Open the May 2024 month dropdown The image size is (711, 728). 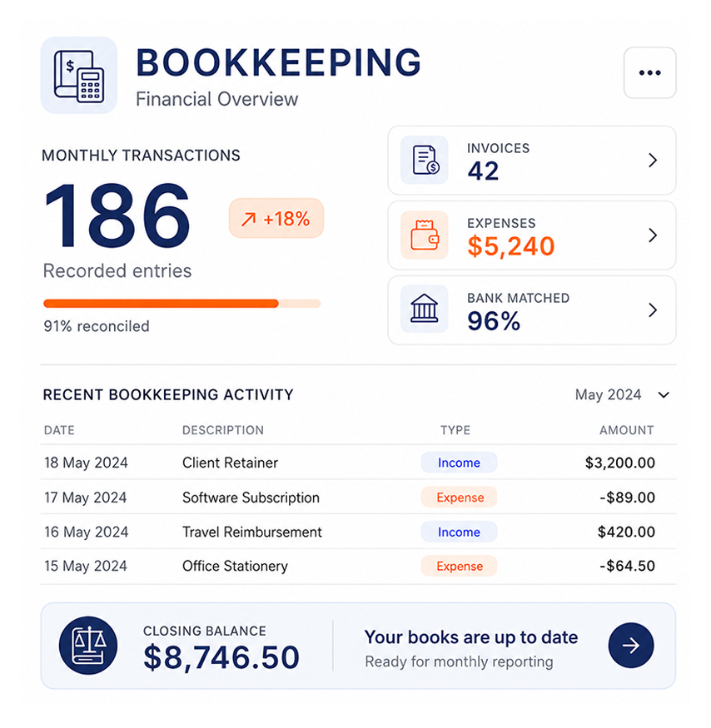click(622, 394)
